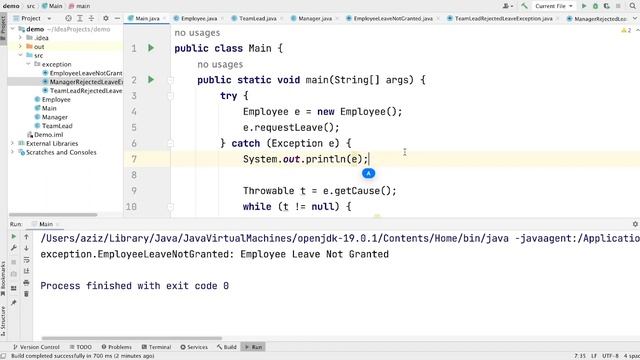Click the Stop icon in top toolbar

click(x=618, y=6)
